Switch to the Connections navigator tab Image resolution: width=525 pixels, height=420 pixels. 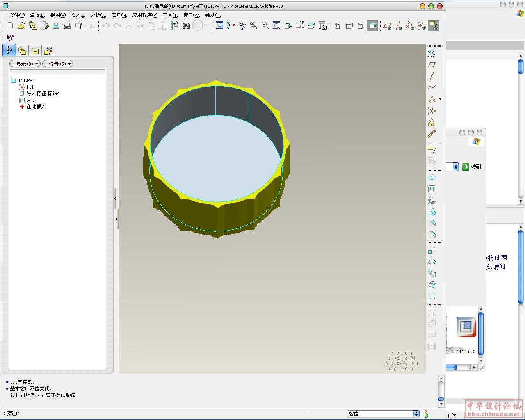[x=48, y=51]
